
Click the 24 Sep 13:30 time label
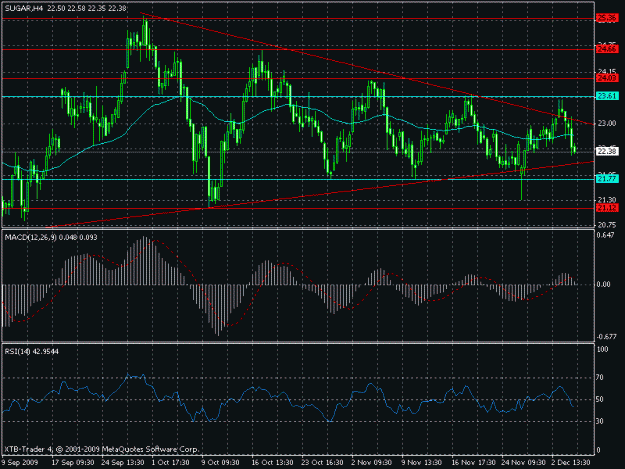(x=123, y=463)
